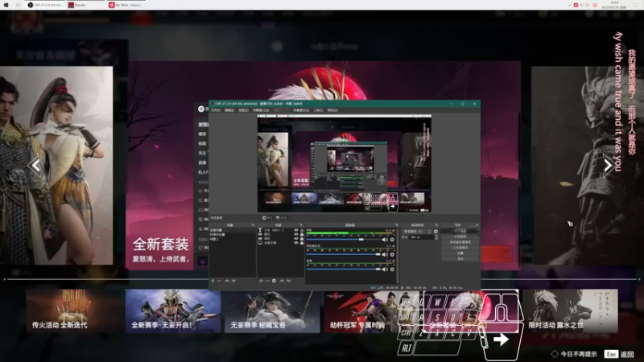644x362 pixels.
Task: Open the 帮助(H) menu in OBS
Action: [x=332, y=110]
